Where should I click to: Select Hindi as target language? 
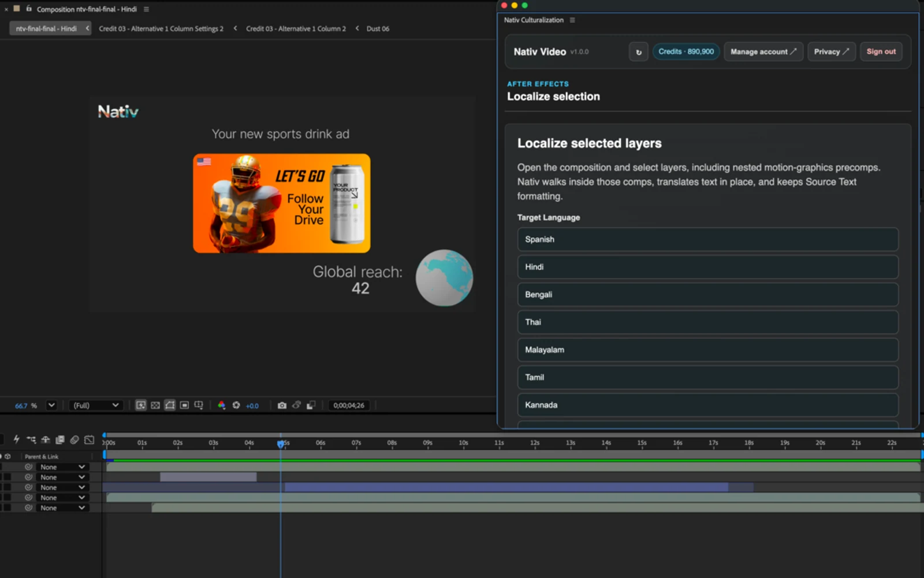click(x=708, y=267)
